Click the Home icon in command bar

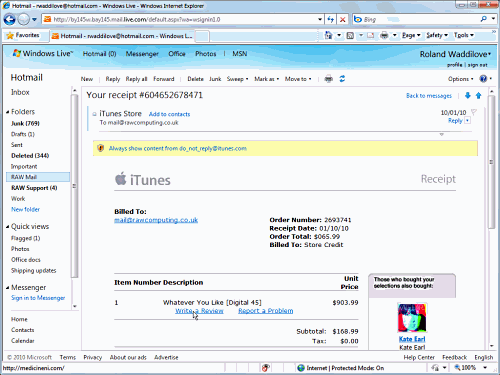coord(328,35)
